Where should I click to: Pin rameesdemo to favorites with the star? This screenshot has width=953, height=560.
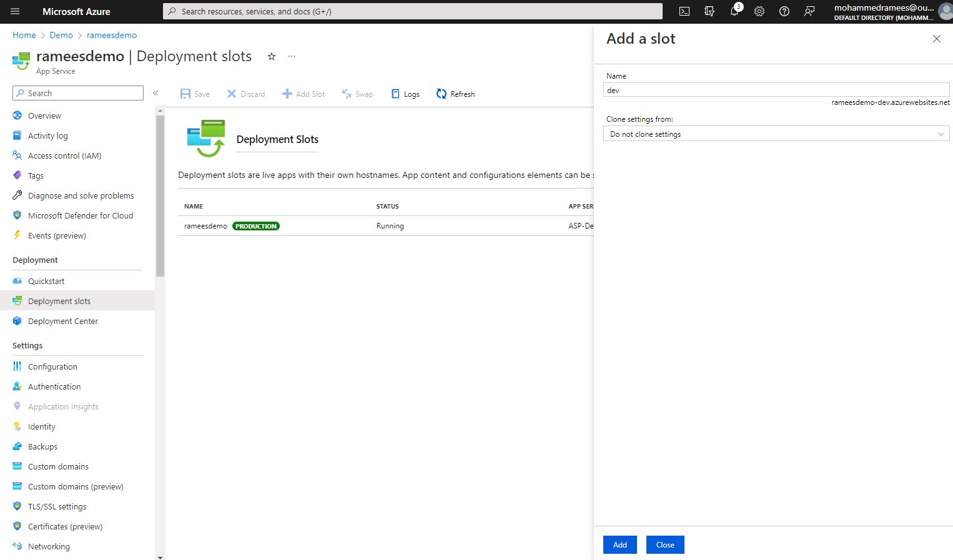(272, 56)
